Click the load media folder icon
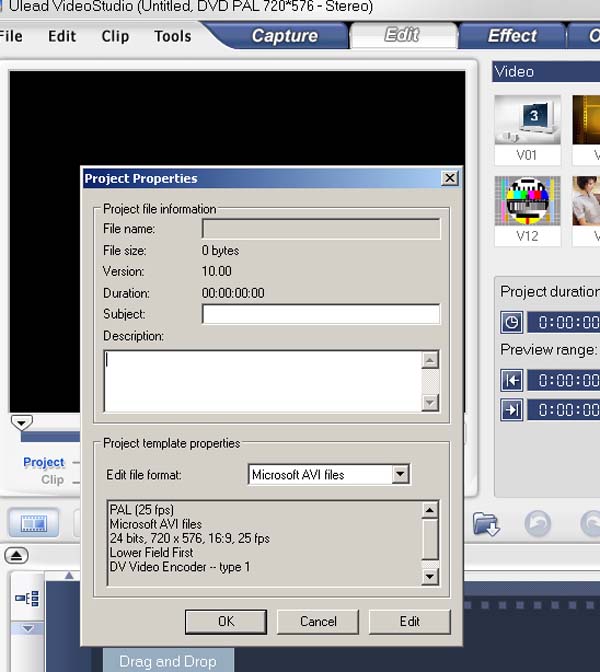The width and height of the screenshot is (600, 672). [x=486, y=523]
